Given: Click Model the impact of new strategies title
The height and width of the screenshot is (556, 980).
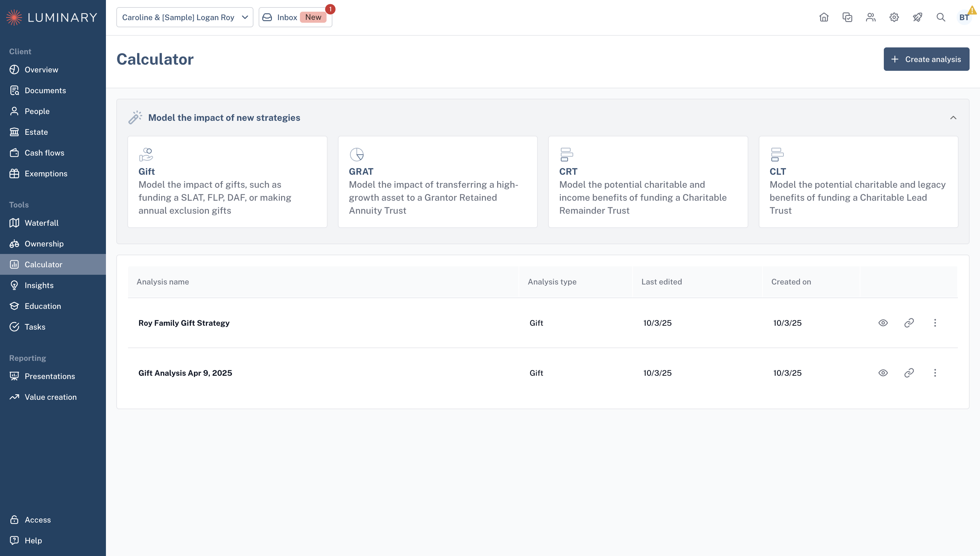Looking at the screenshot, I should pyautogui.click(x=224, y=118).
